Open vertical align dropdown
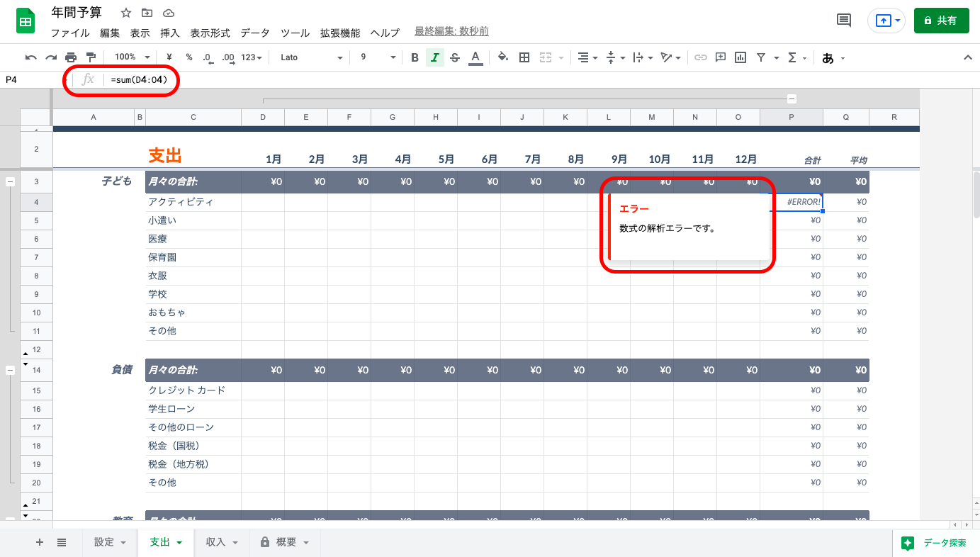Screen dimensions: 980x557 tap(615, 57)
